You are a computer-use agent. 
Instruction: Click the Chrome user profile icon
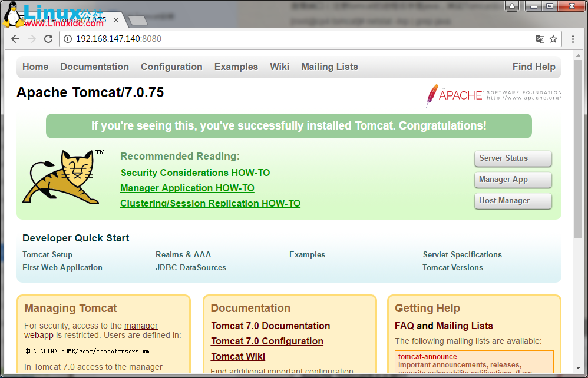pyautogui.click(x=513, y=6)
